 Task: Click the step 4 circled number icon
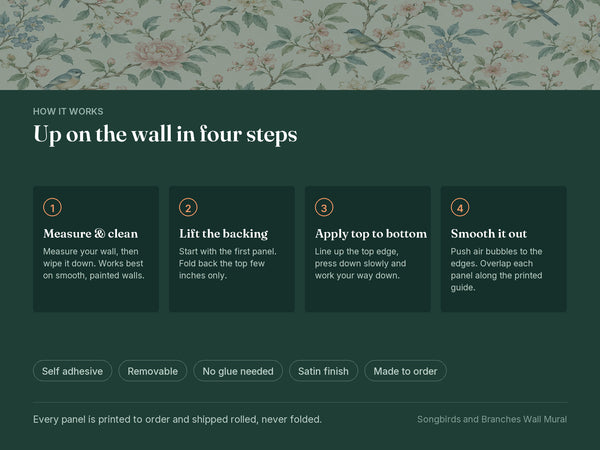coord(460,207)
